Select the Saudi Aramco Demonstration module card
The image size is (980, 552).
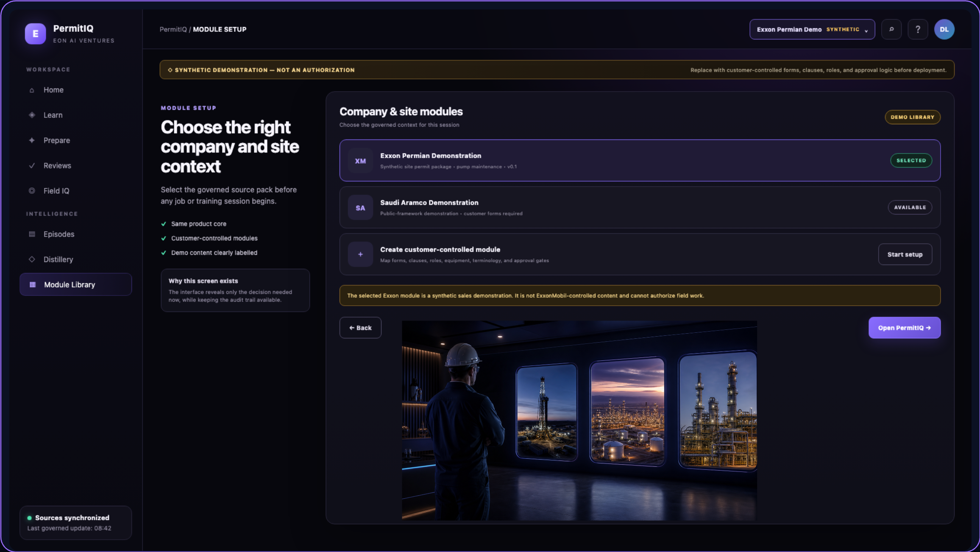pos(640,208)
